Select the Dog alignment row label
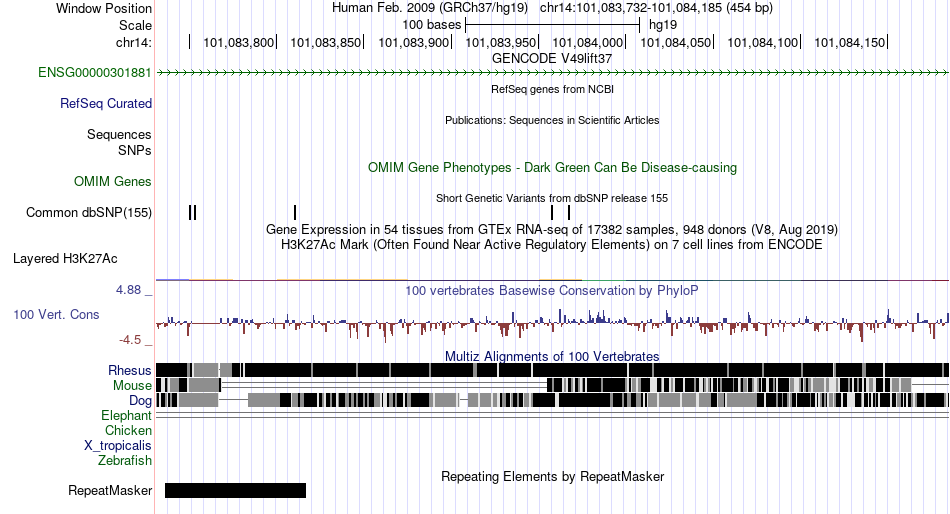 point(141,401)
